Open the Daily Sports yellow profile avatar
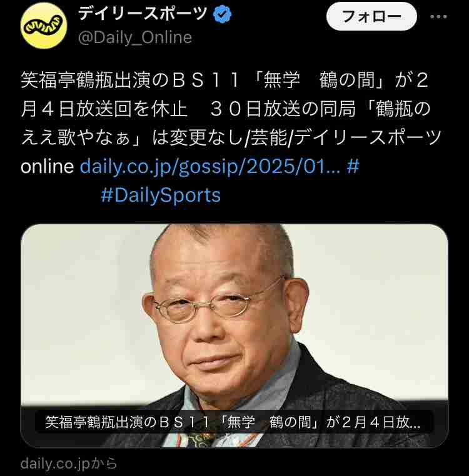 [x=44, y=26]
